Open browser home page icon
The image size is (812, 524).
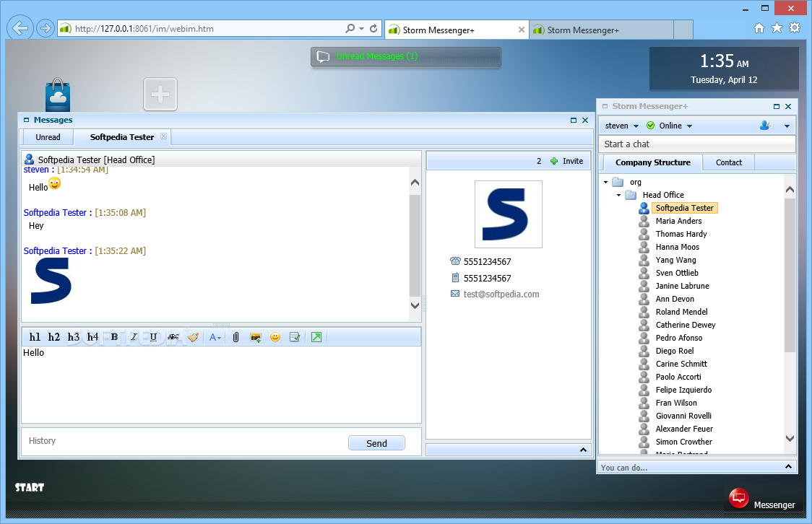point(759,28)
